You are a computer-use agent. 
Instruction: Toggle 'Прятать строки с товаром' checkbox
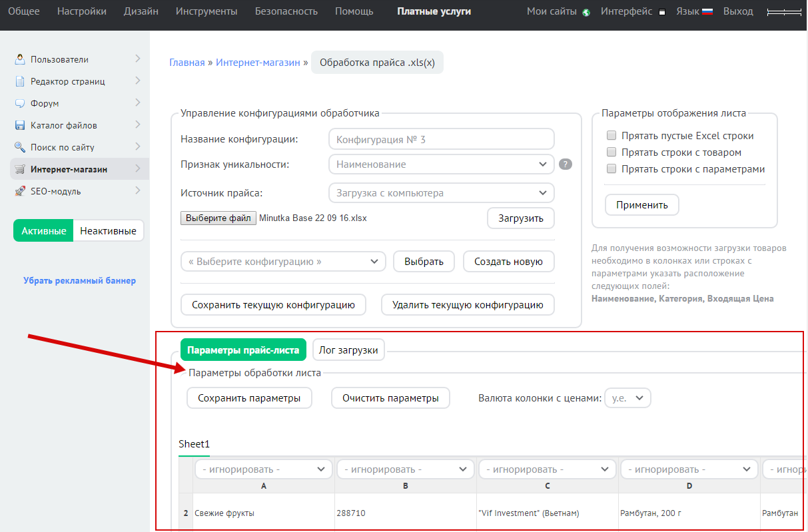click(x=611, y=152)
